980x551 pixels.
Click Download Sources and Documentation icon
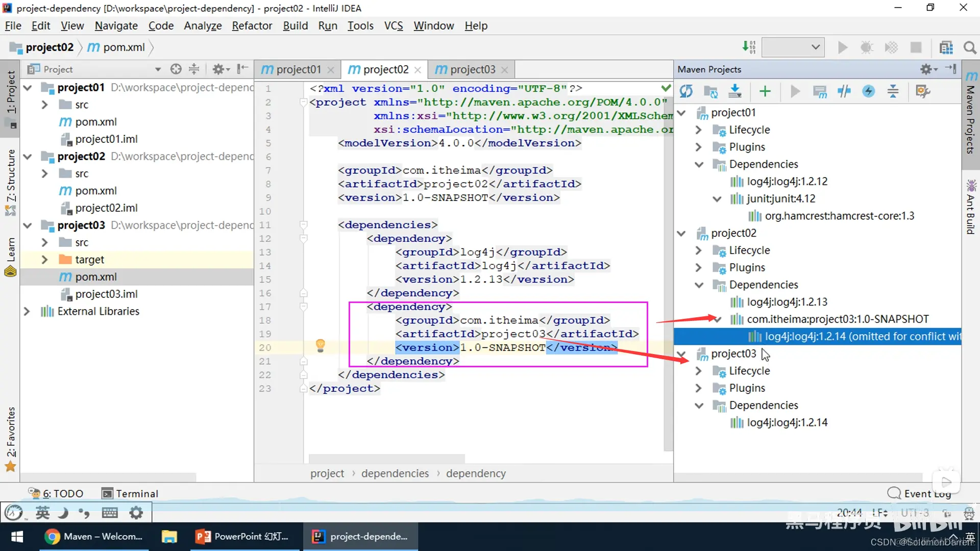pyautogui.click(x=735, y=91)
